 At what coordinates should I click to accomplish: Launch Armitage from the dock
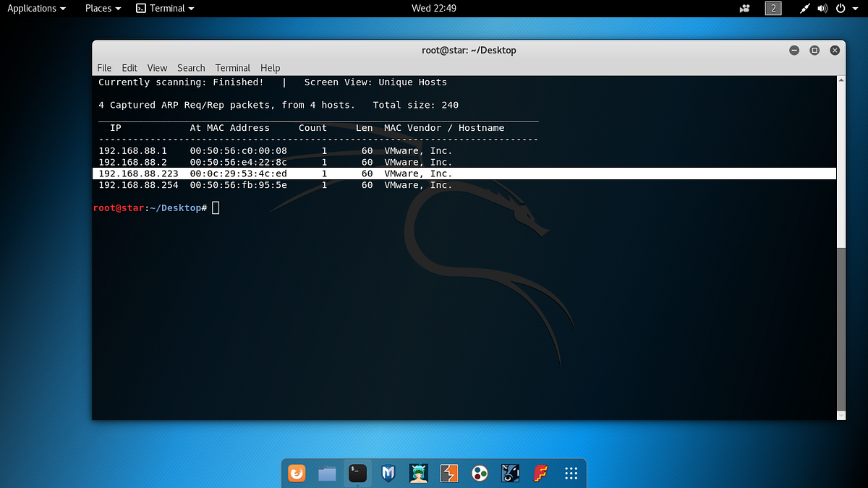click(x=419, y=474)
